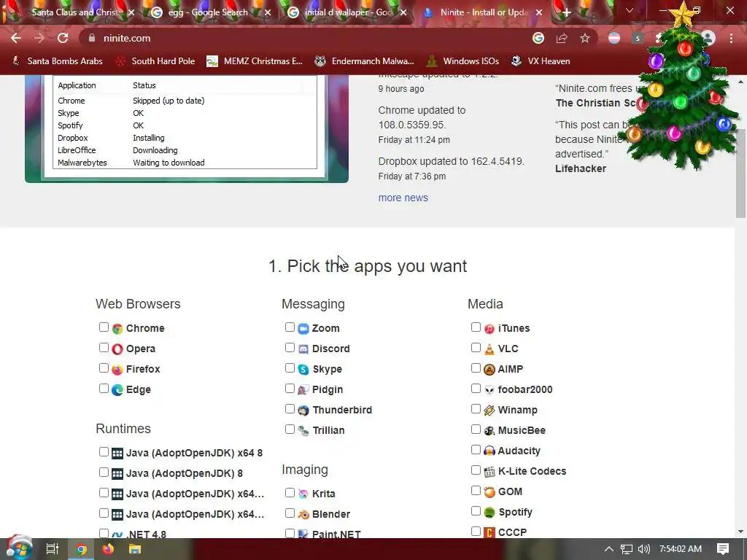Check the Opera checkbox
747x560 pixels.
[104, 348]
